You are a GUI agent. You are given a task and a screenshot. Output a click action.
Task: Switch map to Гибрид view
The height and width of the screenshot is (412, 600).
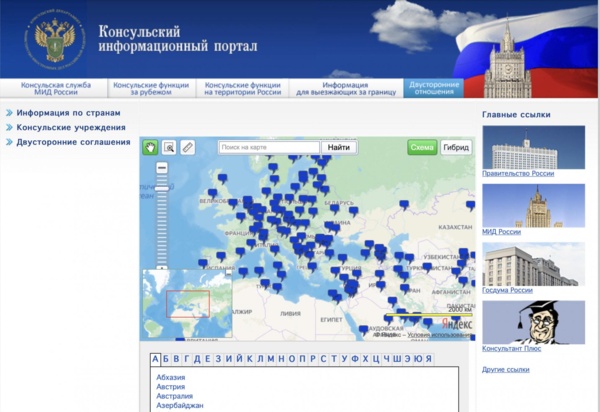click(456, 148)
